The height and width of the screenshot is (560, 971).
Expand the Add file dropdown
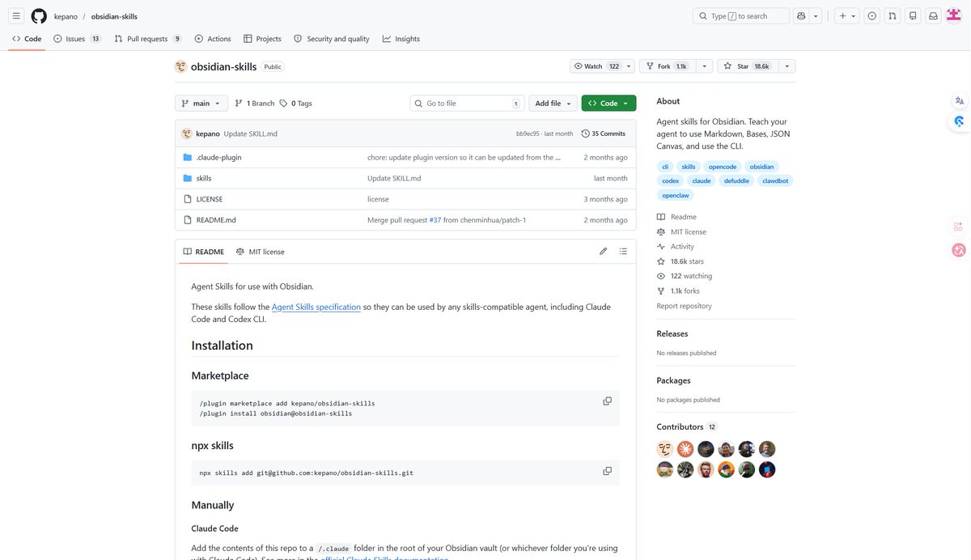click(x=553, y=104)
